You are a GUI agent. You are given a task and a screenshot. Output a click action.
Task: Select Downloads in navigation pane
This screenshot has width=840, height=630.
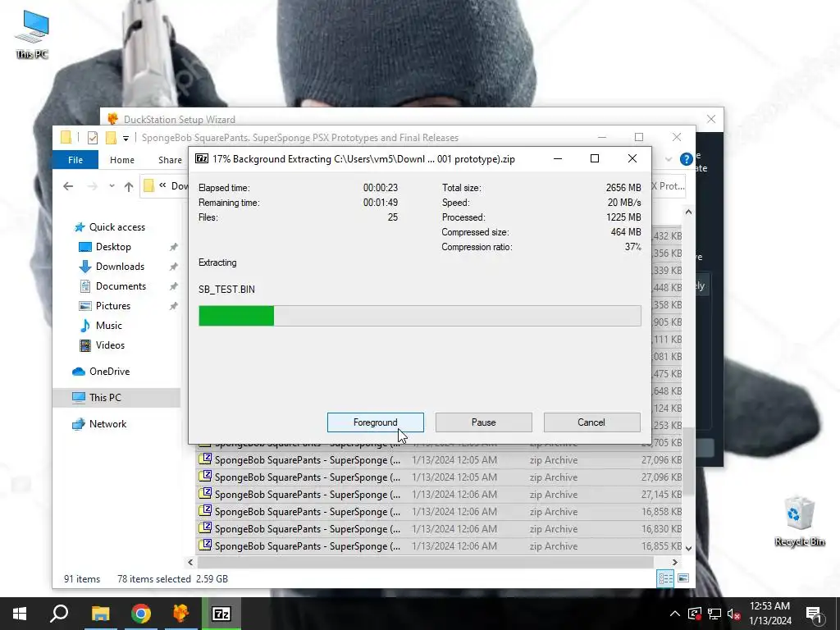pyautogui.click(x=120, y=267)
